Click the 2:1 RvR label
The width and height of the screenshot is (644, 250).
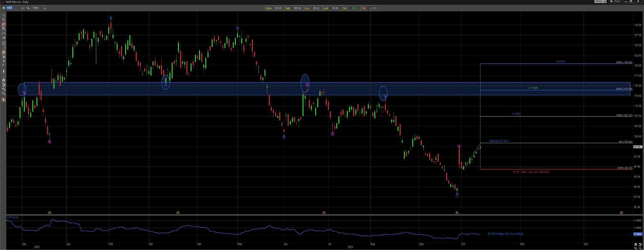point(533,88)
